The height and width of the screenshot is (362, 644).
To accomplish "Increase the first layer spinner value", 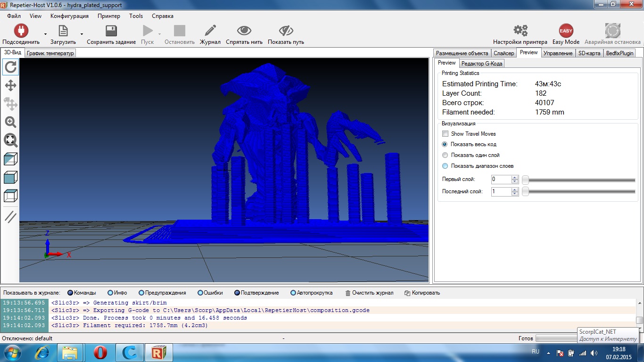I will pos(515,177).
